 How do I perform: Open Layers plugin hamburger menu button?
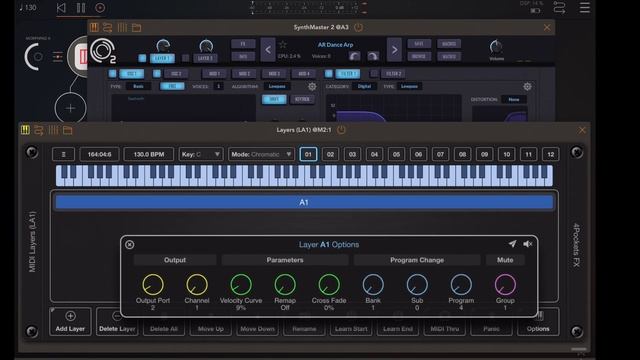tap(63, 154)
